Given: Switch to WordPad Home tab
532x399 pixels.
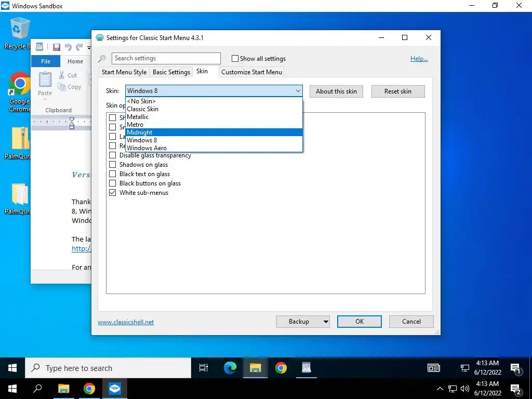Looking at the screenshot, I should [x=75, y=61].
